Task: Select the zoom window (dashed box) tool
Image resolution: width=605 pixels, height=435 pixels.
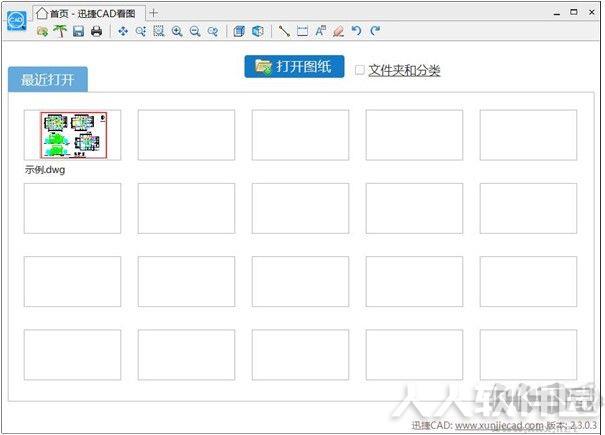Action: coord(159,31)
